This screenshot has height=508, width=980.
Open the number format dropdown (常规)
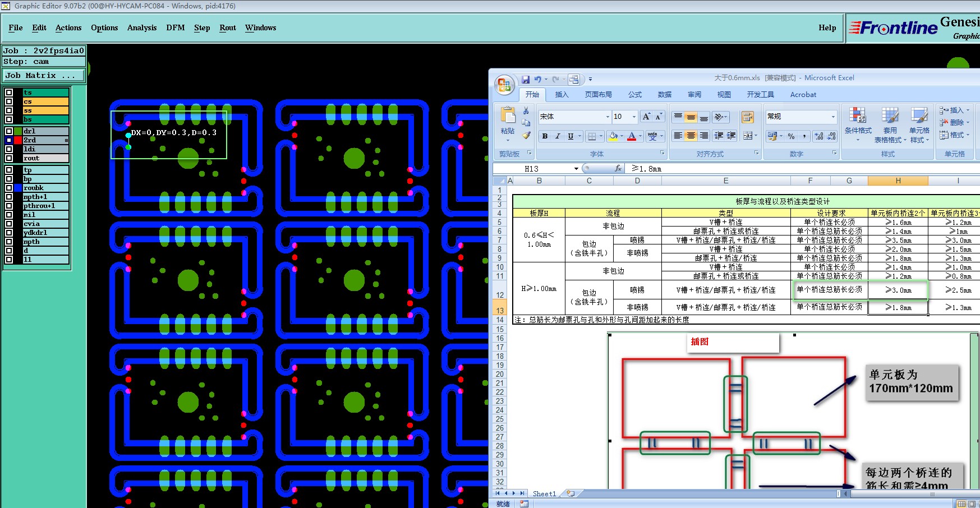pyautogui.click(x=833, y=117)
